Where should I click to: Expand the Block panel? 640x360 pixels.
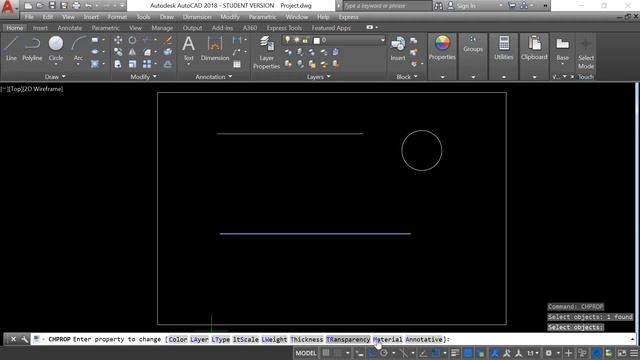click(407, 77)
